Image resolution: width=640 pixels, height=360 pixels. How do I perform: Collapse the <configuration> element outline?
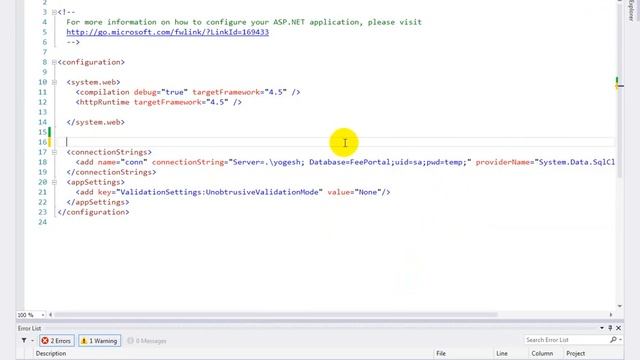(x=54, y=62)
